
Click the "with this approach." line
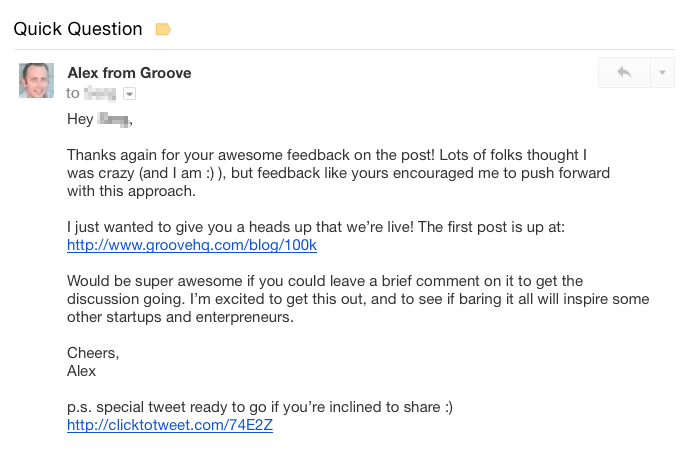[131, 191]
